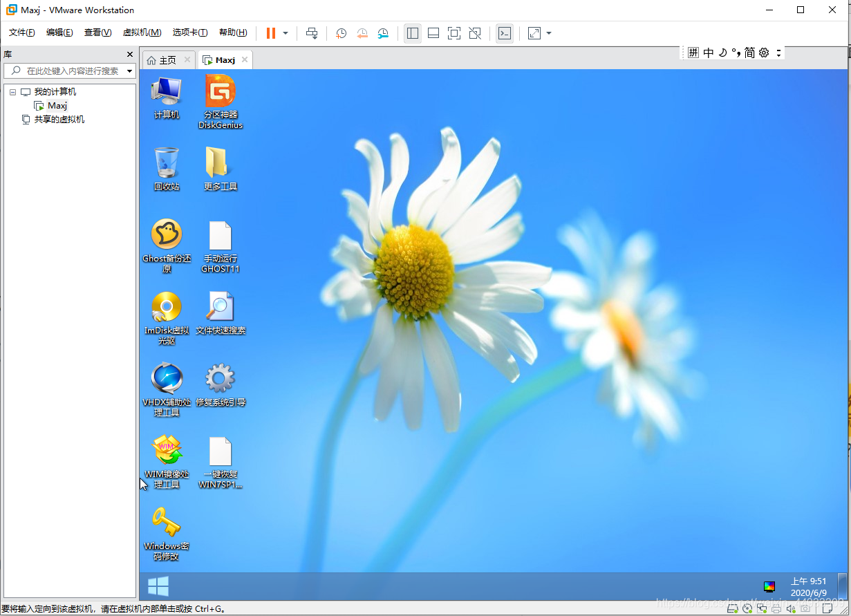Toggle the IME 简 simplified/traditional mode

(x=749, y=53)
